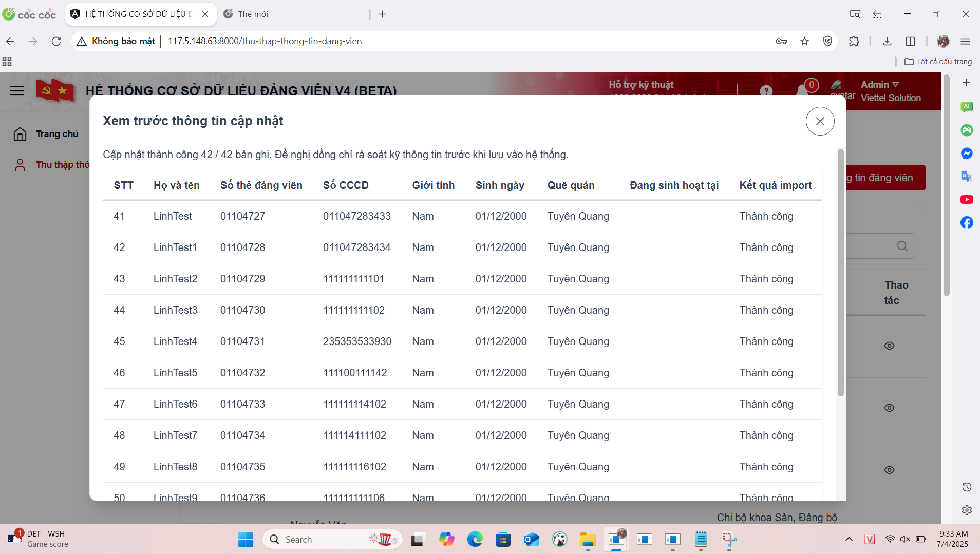Image resolution: width=980 pixels, height=554 pixels.
Task: Open the hamburger navigation menu
Action: pos(17,91)
